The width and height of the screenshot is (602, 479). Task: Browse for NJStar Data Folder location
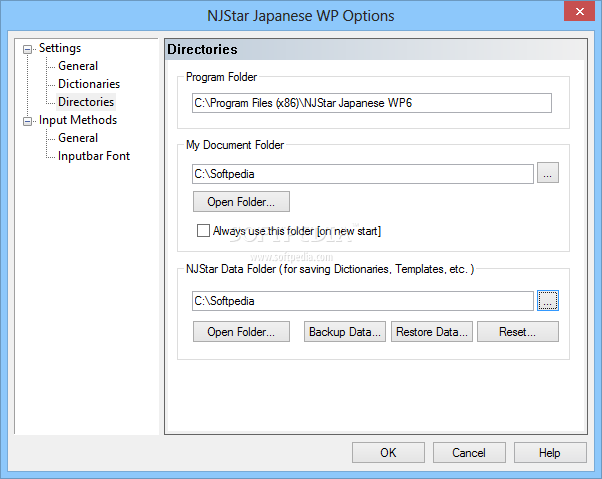point(547,301)
